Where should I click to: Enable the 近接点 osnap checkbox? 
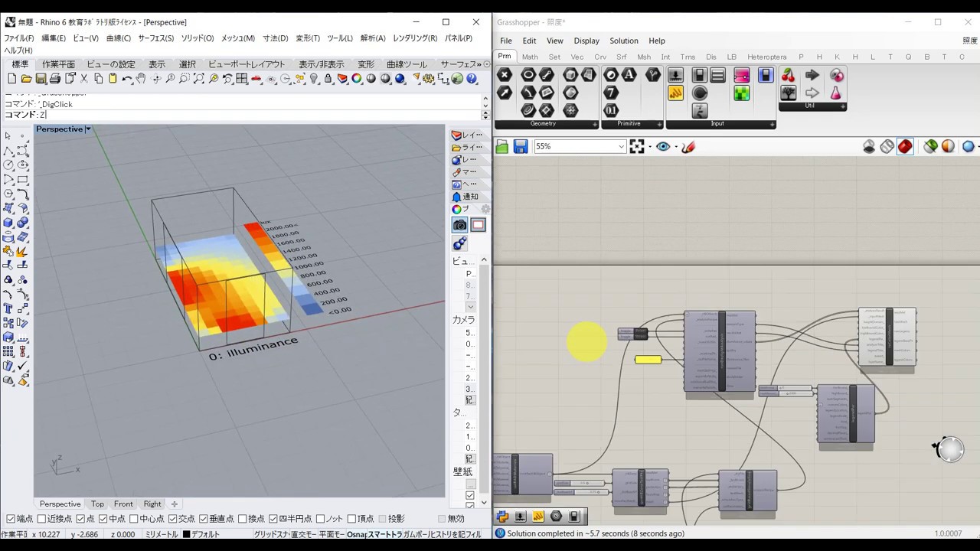click(x=42, y=519)
